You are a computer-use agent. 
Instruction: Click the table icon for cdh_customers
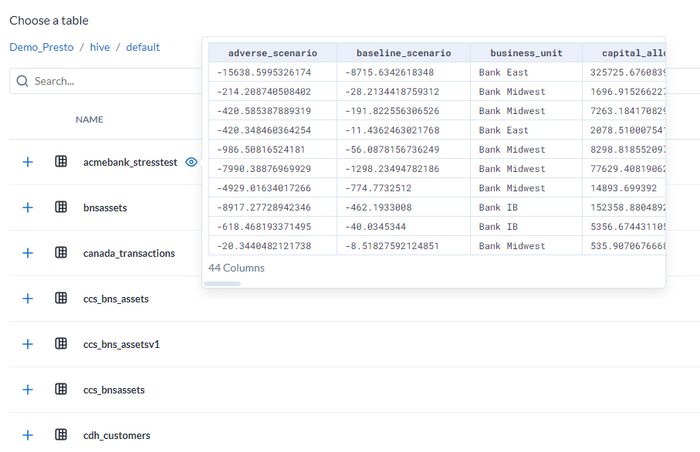pyautogui.click(x=61, y=435)
